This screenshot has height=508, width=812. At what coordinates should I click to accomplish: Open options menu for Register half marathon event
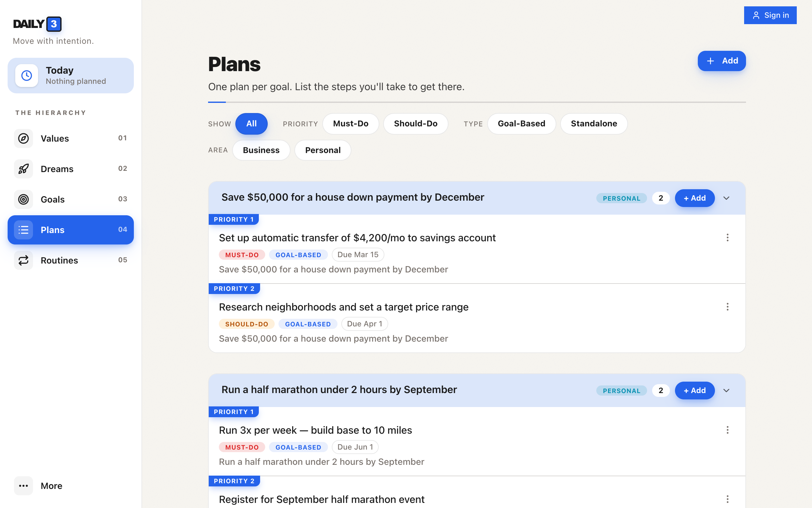tap(727, 499)
